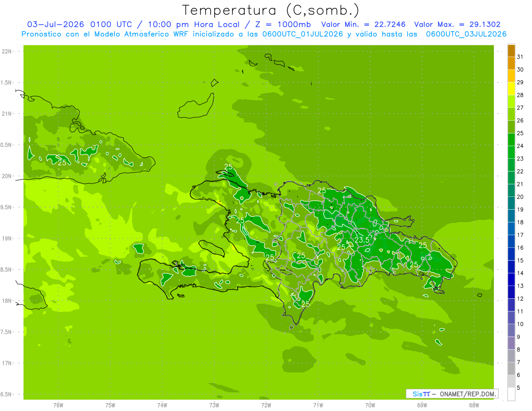Click the colorbar value "31"
The image size is (532, 411).
click(x=520, y=57)
